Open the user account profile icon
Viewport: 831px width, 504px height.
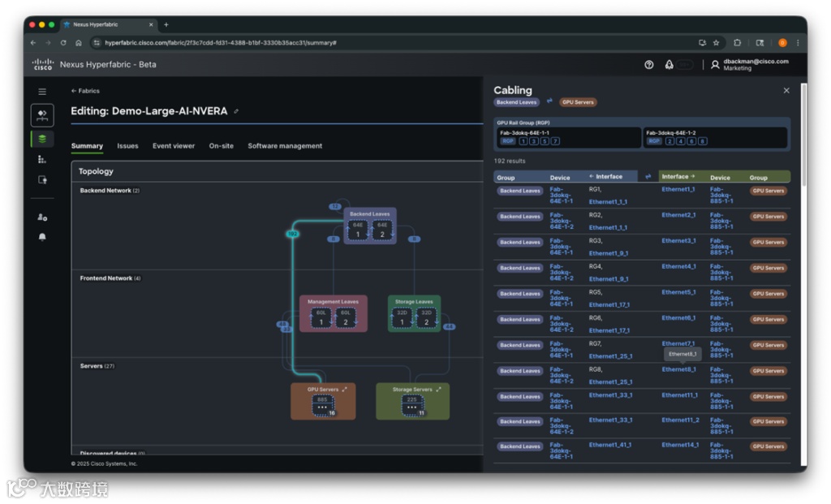click(715, 65)
